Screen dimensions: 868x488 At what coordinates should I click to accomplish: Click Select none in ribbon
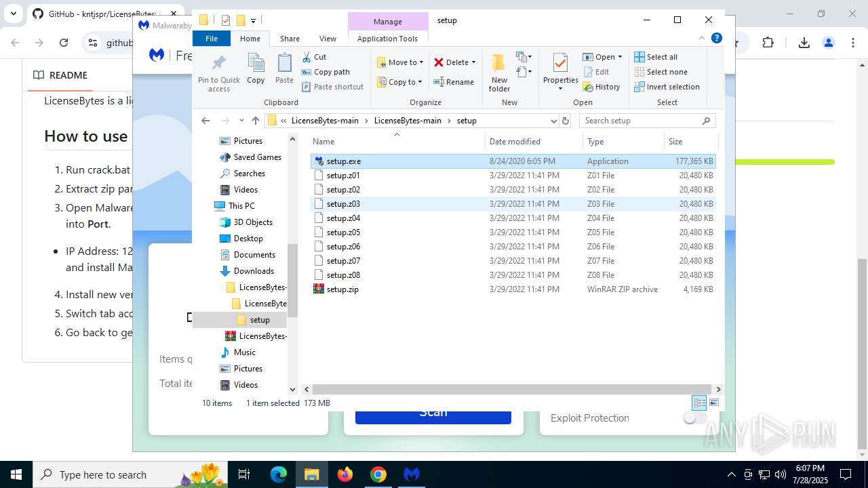click(x=660, y=72)
